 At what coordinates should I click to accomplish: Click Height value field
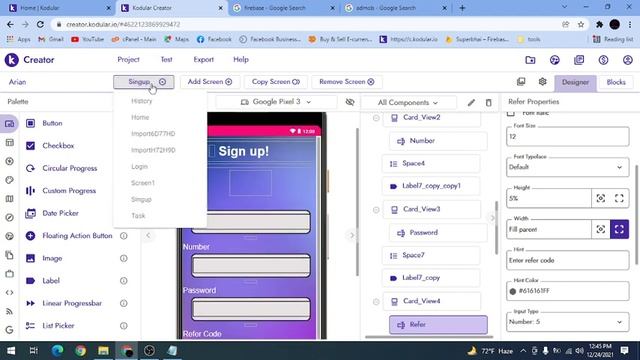coord(549,198)
